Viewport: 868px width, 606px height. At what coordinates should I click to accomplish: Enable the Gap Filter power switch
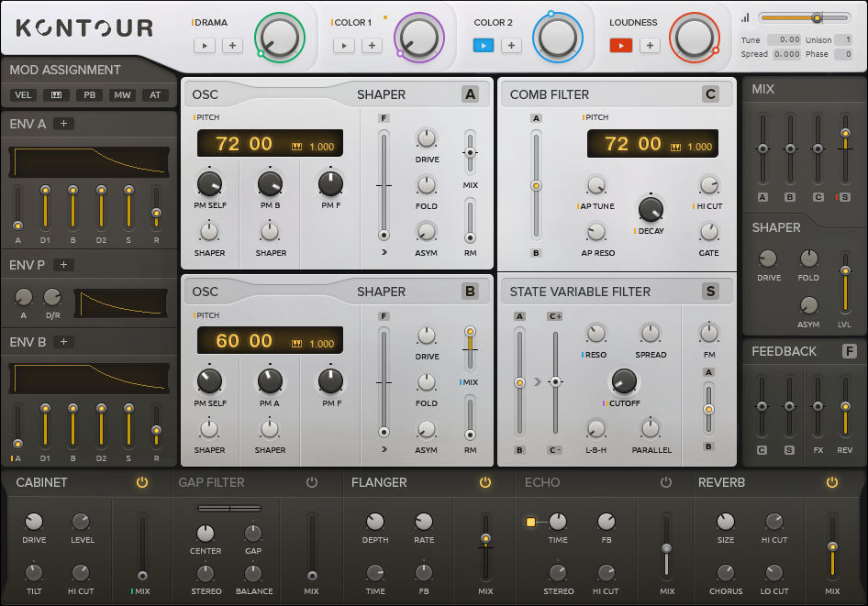(312, 482)
